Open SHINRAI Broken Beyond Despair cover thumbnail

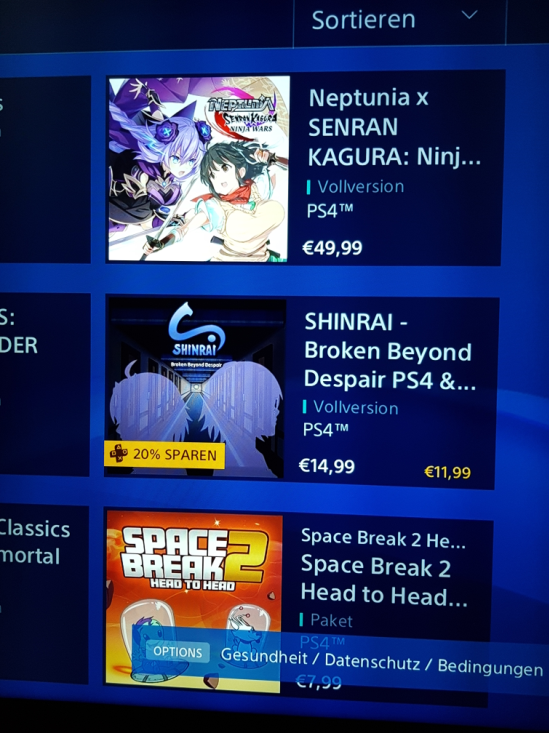[x=196, y=387]
